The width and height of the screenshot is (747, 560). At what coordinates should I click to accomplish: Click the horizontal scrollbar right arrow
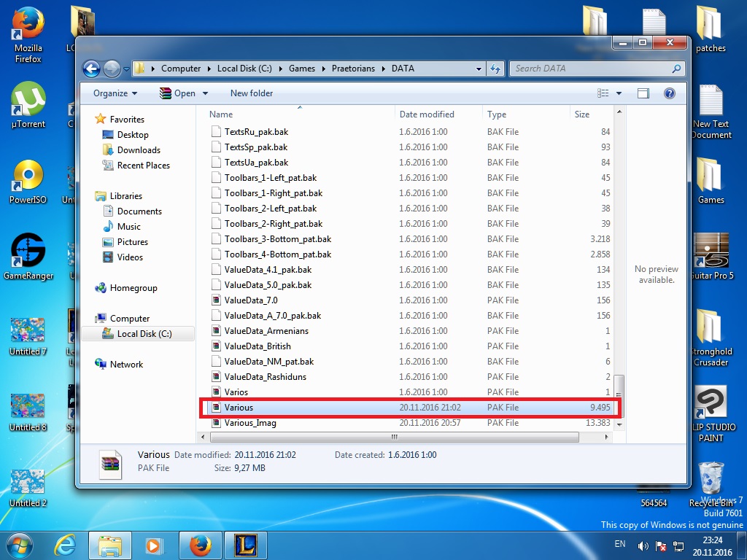606,437
